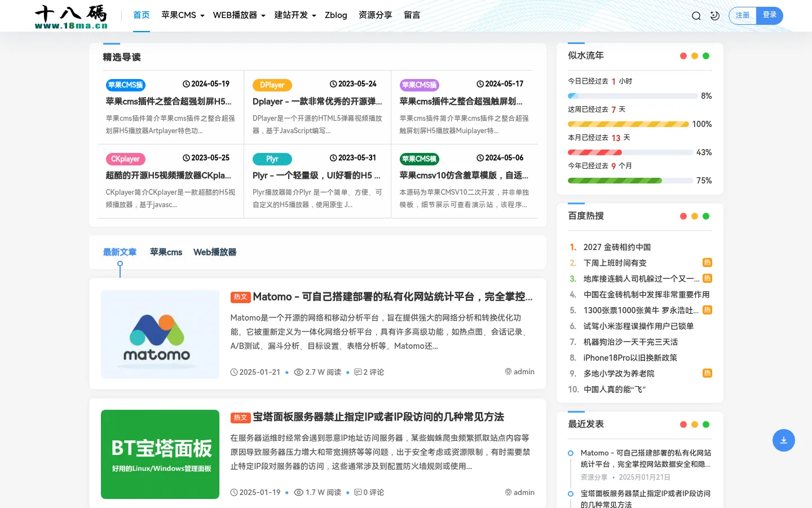Open featured post 苹果cmsv10仿含羞草模版

point(464,176)
